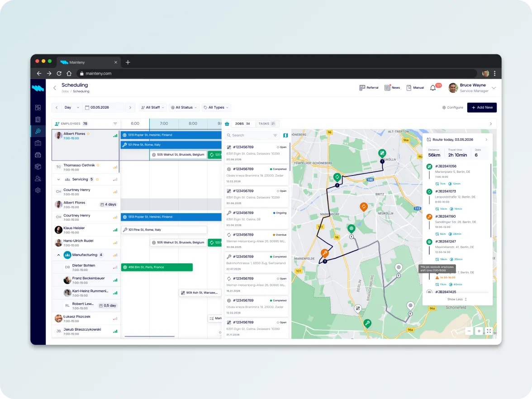Expand the map to fullscreen
Image resolution: width=532 pixels, height=399 pixels.
click(489, 331)
